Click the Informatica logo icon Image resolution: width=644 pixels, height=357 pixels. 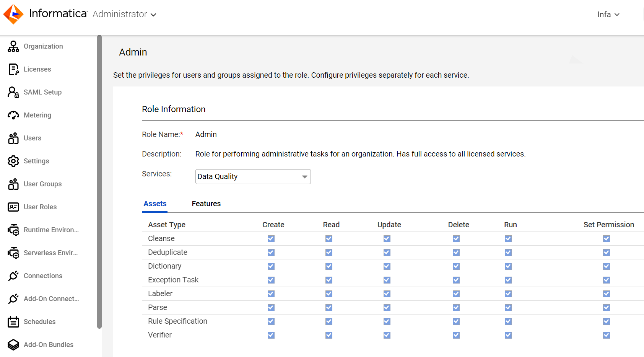point(13,14)
